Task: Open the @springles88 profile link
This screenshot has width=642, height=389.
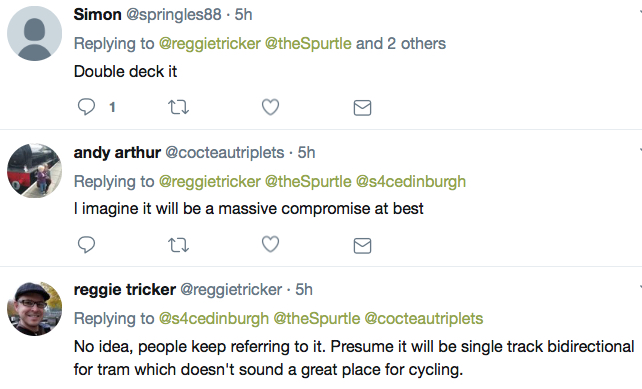Action: click(x=174, y=15)
